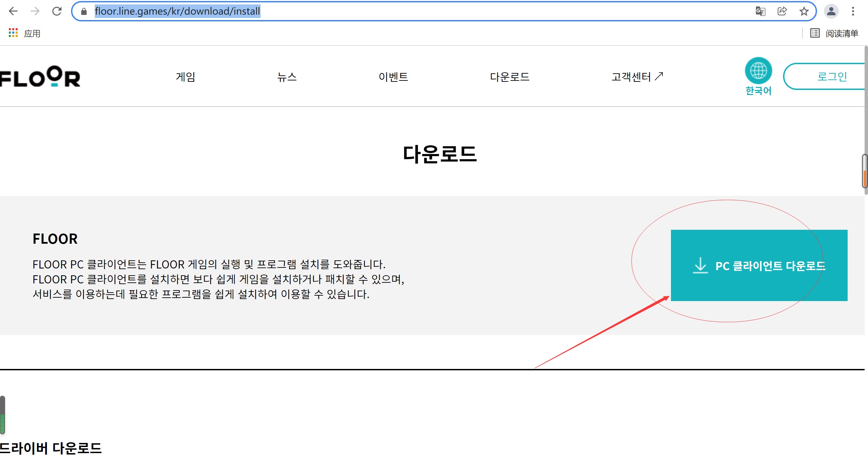Click the lock icon for site info

tap(84, 12)
